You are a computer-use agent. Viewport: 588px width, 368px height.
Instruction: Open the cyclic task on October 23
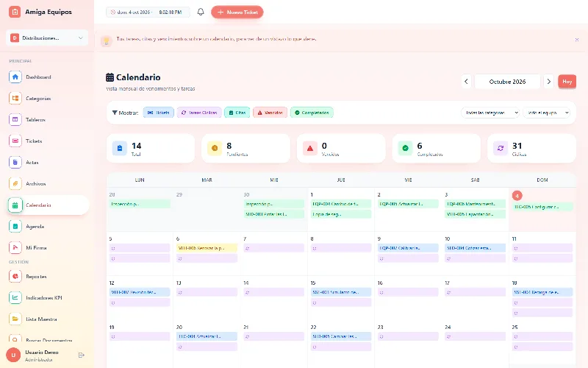point(408,336)
